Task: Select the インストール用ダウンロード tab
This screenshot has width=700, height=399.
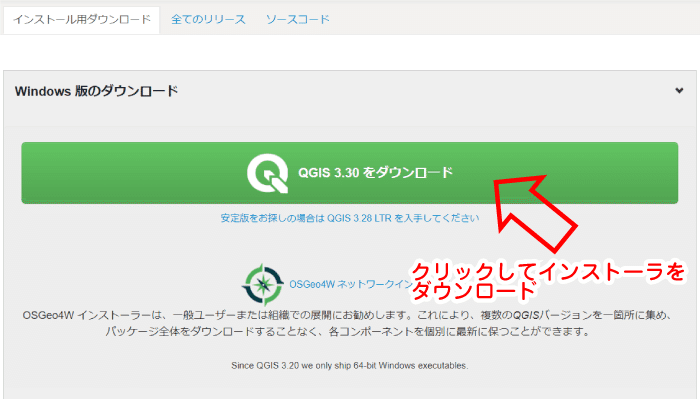Action: click(82, 20)
